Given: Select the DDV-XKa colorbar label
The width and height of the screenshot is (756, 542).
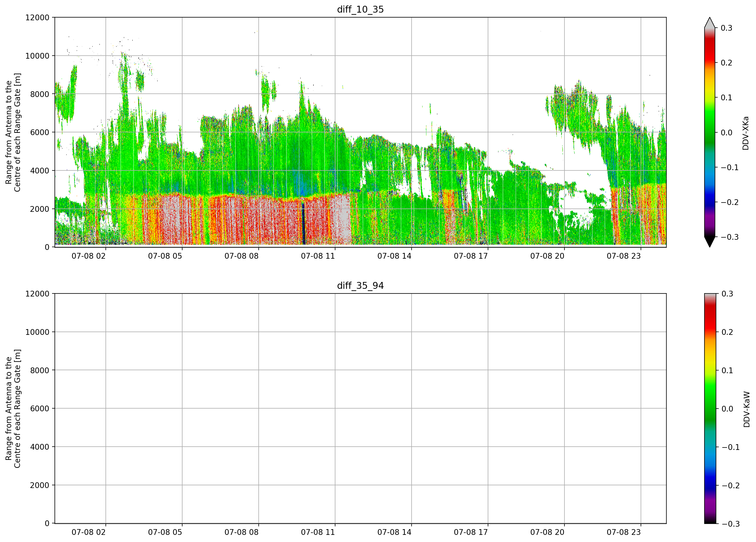Looking at the screenshot, I should tap(746, 133).
